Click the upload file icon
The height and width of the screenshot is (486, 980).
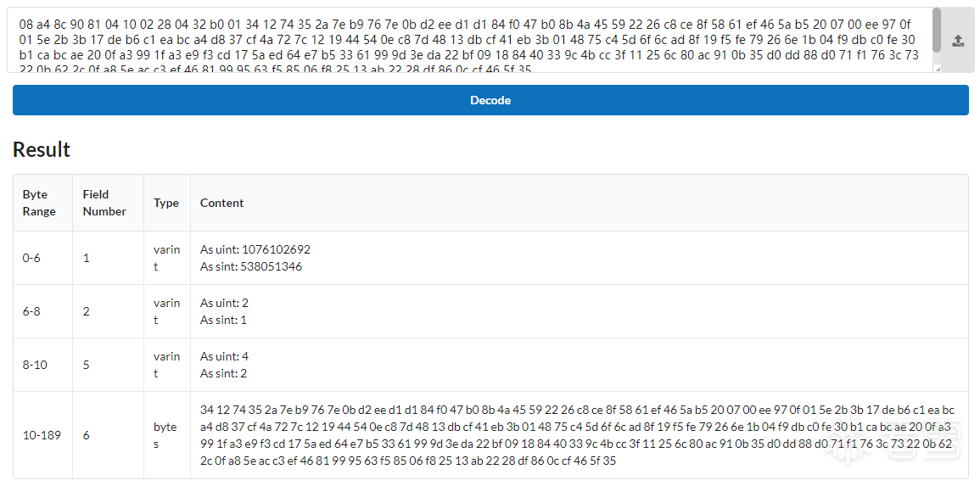point(958,41)
